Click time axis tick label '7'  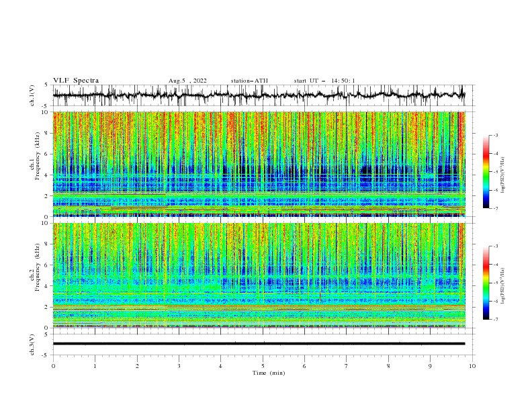coord(347,366)
